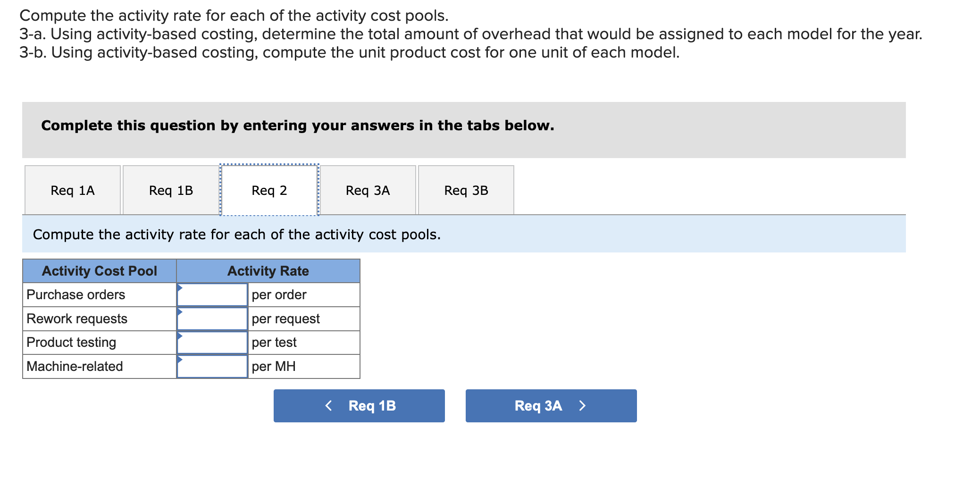Click the hint marker beside Purchase orders input
This screenshot has width=980, height=487.
coord(180,287)
